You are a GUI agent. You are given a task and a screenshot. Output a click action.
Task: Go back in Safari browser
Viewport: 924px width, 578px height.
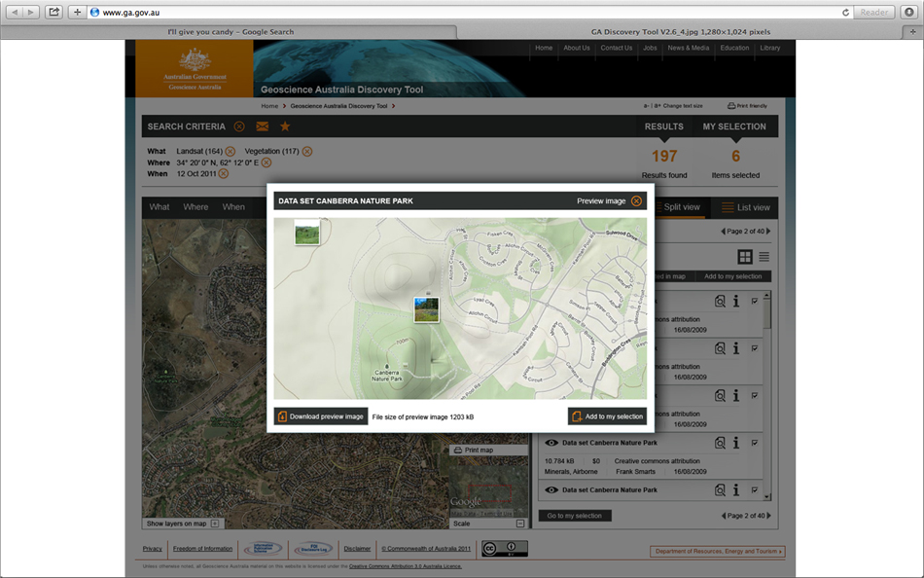pyautogui.click(x=15, y=12)
